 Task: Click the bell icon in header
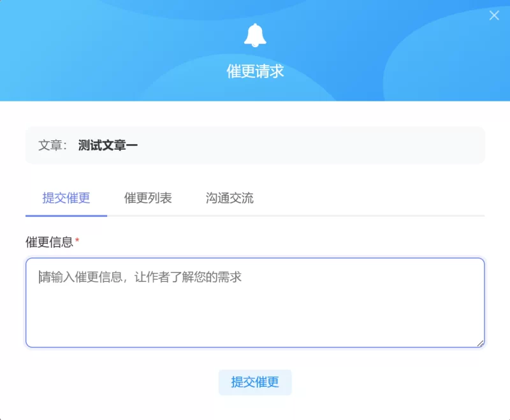(255, 36)
